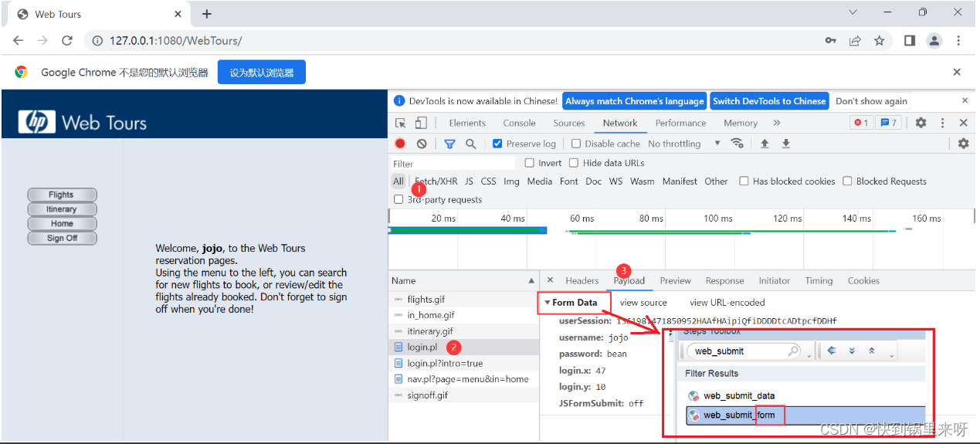The height and width of the screenshot is (444, 980).
Task: Open the request Preview tab
Action: click(675, 281)
